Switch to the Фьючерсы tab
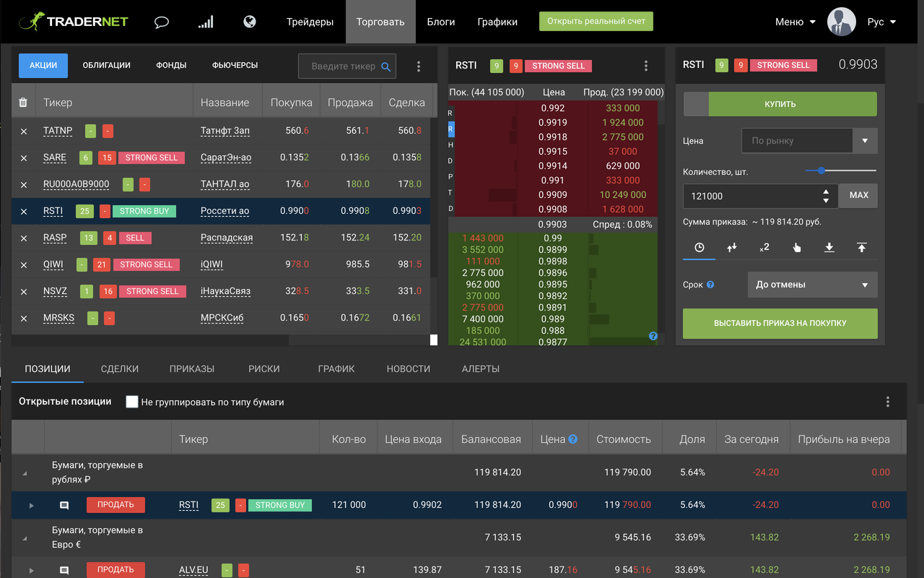The height and width of the screenshot is (578, 924). [x=235, y=65]
